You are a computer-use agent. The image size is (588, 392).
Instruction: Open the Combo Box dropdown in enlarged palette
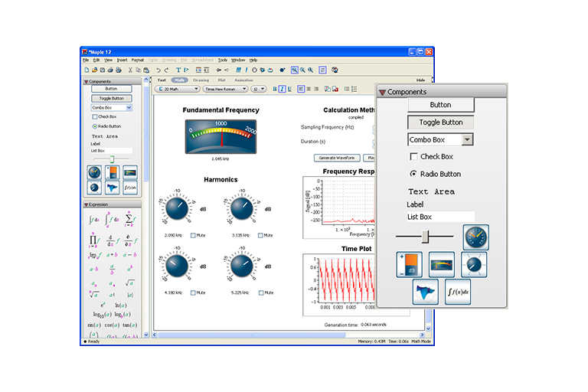[467, 140]
